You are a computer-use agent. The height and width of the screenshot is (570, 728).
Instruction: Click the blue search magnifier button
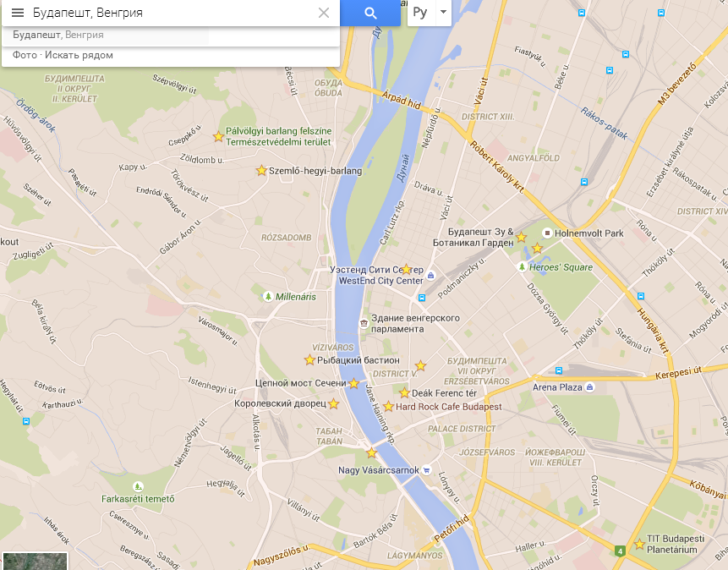pos(370,13)
